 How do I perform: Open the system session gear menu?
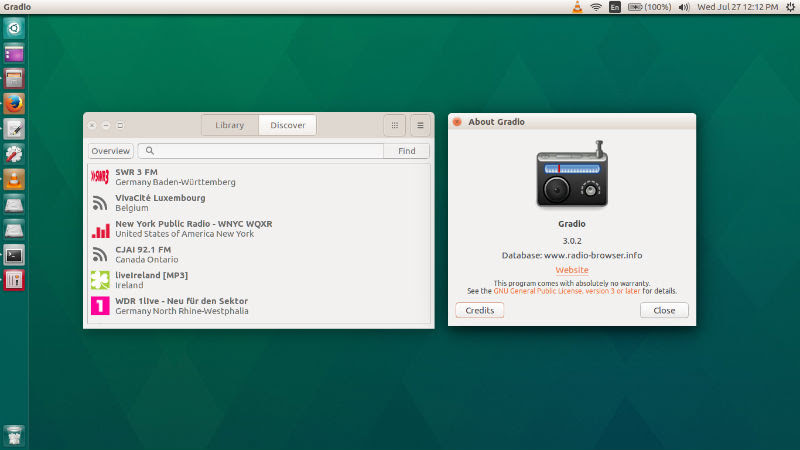point(790,7)
